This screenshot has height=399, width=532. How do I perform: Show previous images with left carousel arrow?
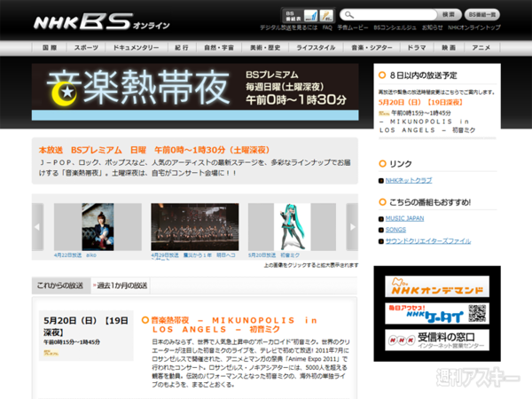pyautogui.click(x=37, y=227)
